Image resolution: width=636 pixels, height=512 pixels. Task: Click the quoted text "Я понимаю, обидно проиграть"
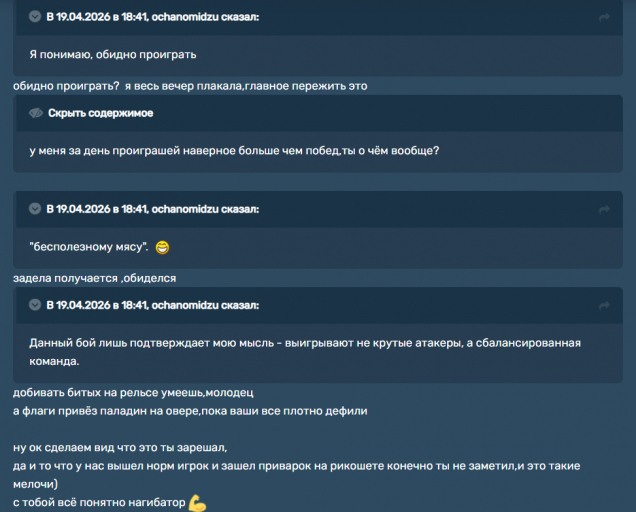113,54
